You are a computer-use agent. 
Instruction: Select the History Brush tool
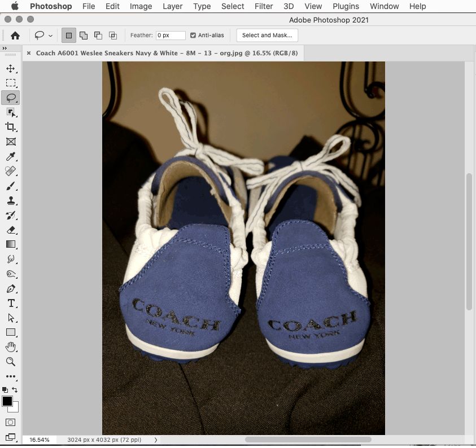11,215
